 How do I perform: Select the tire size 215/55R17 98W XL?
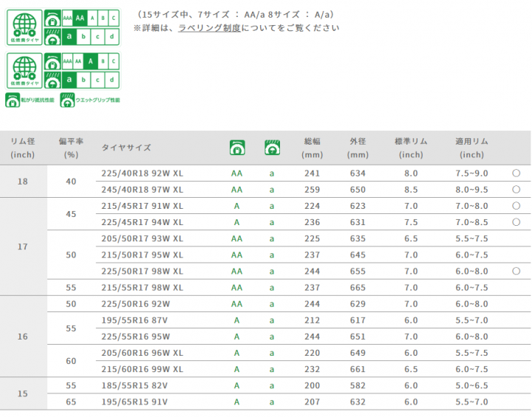click(x=142, y=288)
